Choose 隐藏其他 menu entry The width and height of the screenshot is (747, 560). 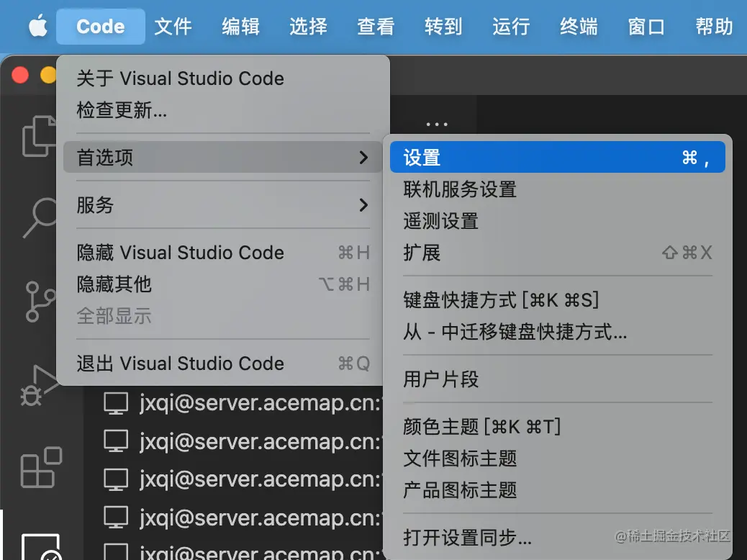coord(223,284)
